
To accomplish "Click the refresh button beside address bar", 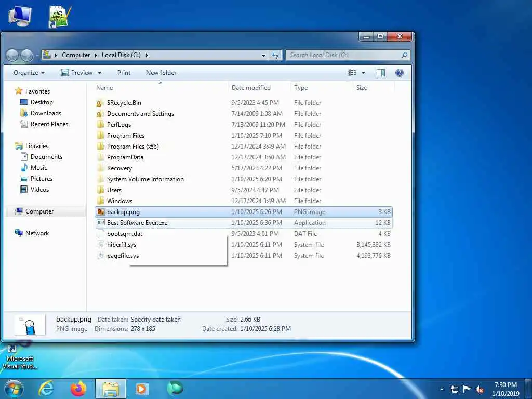I will [x=275, y=55].
